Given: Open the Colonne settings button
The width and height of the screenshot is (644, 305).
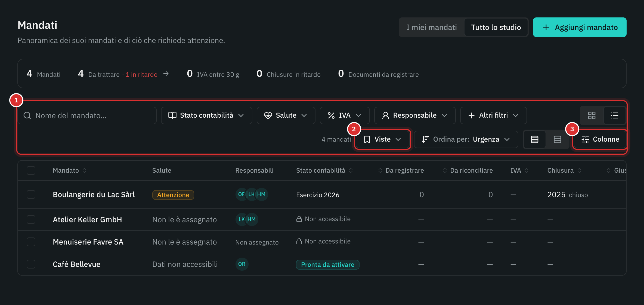Looking at the screenshot, I should (600, 139).
